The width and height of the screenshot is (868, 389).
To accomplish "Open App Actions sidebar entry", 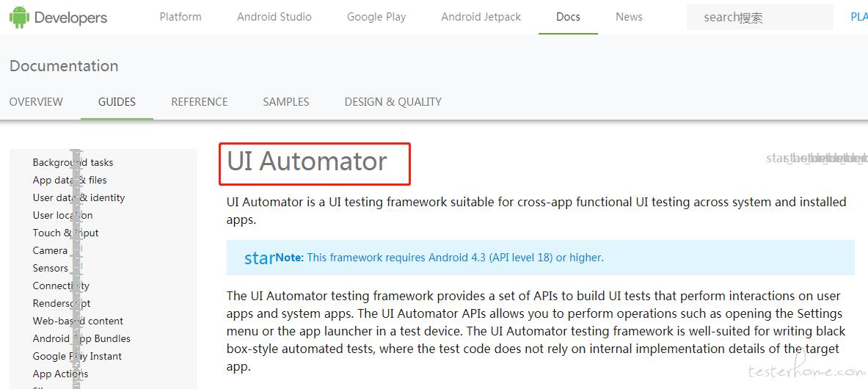I will (60, 374).
